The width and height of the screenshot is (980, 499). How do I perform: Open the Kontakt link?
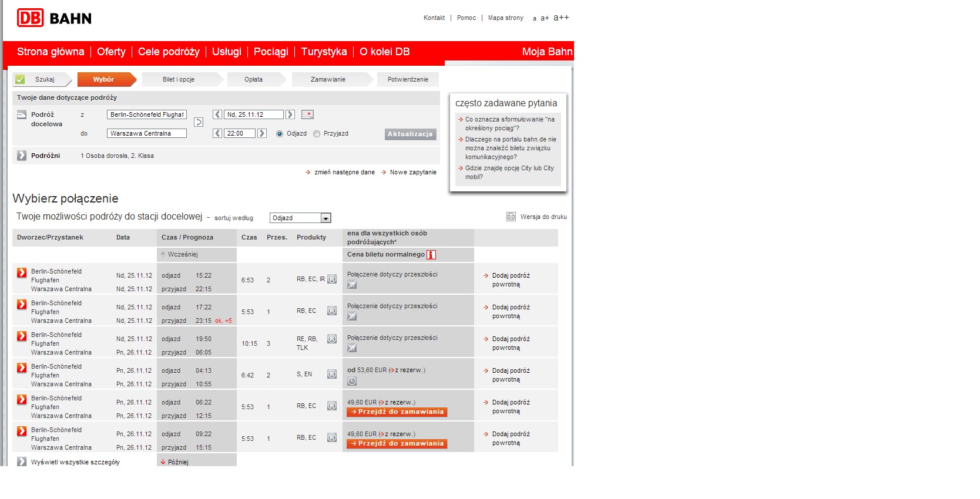pyautogui.click(x=434, y=18)
